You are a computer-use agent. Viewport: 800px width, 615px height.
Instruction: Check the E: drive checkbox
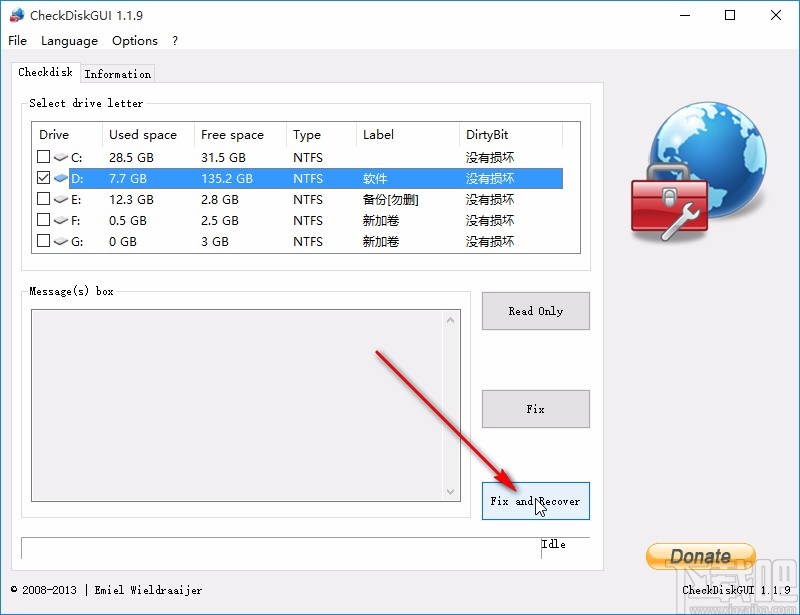tap(43, 198)
